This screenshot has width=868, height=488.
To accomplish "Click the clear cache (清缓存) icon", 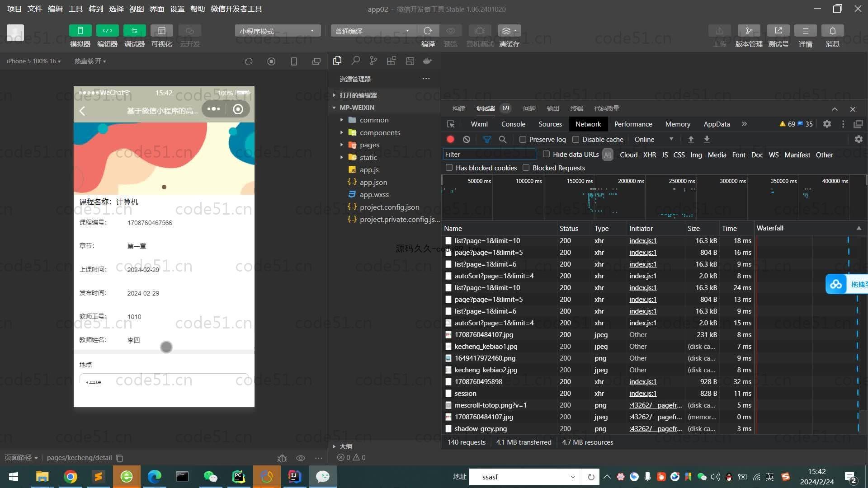I will [509, 31].
